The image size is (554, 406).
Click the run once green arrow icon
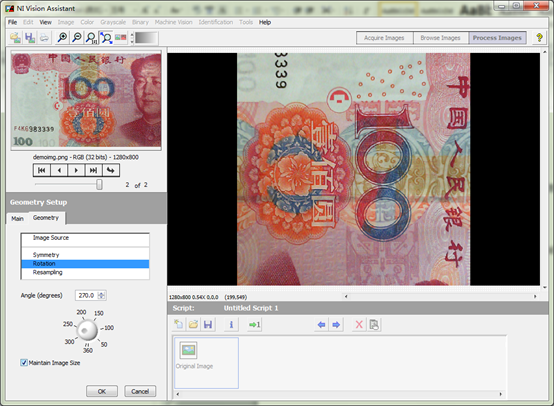pyautogui.click(x=254, y=324)
